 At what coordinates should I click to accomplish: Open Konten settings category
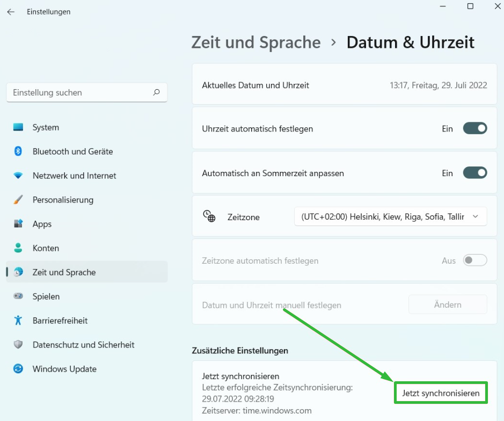pos(87,248)
